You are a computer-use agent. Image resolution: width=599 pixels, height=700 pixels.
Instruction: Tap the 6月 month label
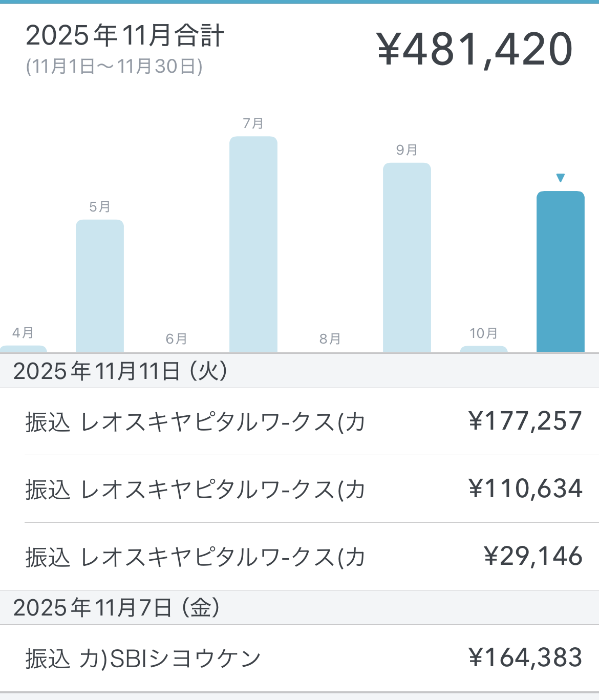point(176,338)
